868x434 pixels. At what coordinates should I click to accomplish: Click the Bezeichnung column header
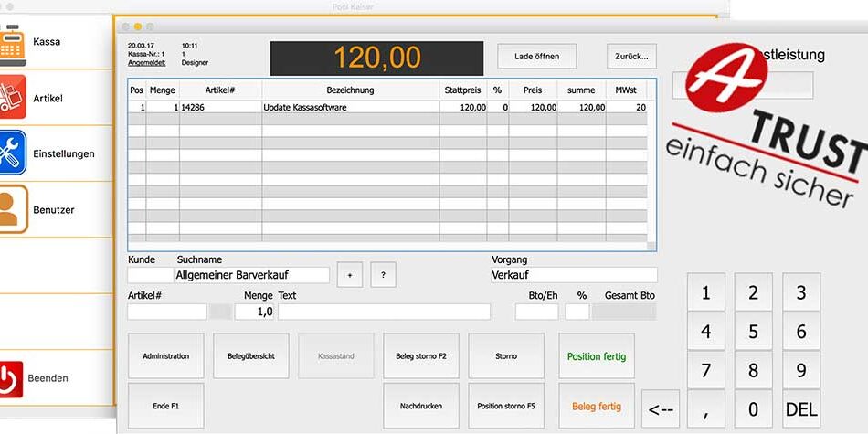(x=351, y=90)
